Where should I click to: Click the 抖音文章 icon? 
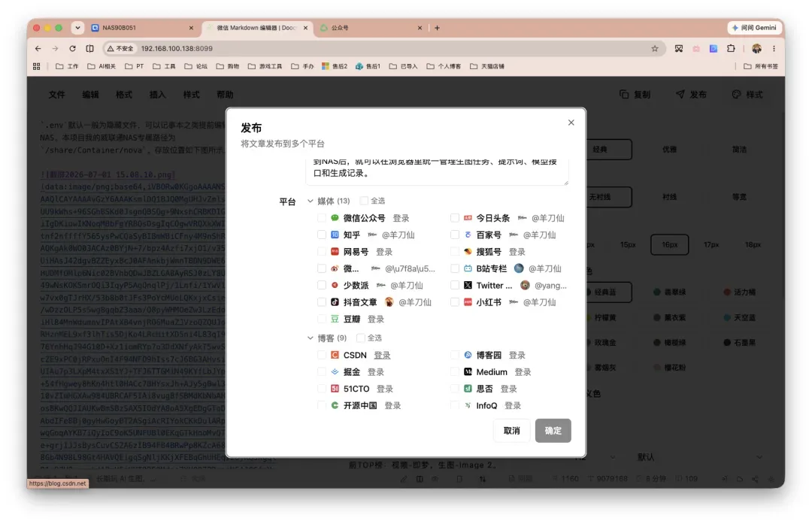coord(335,302)
